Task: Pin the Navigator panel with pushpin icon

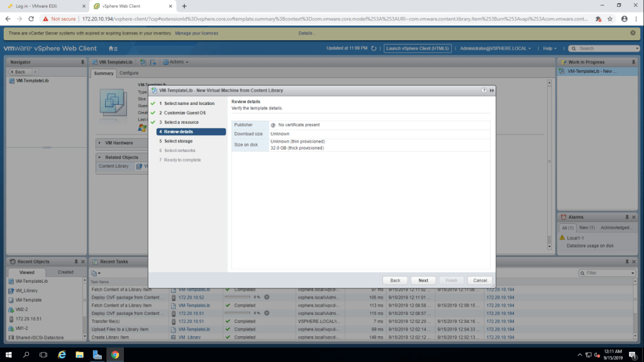Action: point(82,62)
